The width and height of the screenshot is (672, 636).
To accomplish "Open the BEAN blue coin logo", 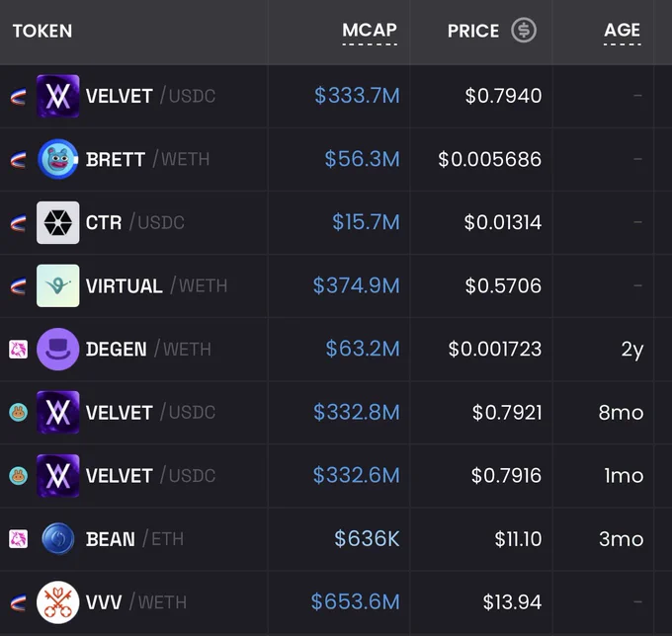I will pyautogui.click(x=58, y=539).
